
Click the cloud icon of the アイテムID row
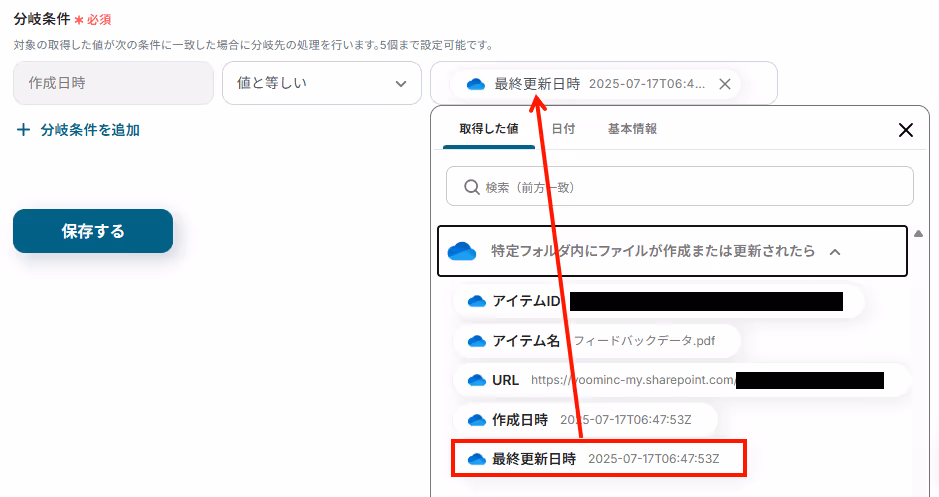[477, 301]
